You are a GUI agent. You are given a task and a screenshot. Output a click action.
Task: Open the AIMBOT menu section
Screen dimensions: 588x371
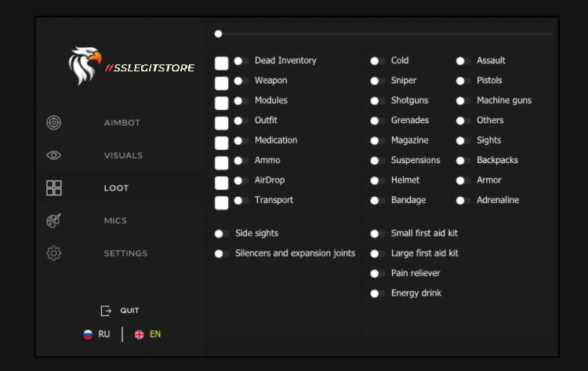(x=122, y=122)
